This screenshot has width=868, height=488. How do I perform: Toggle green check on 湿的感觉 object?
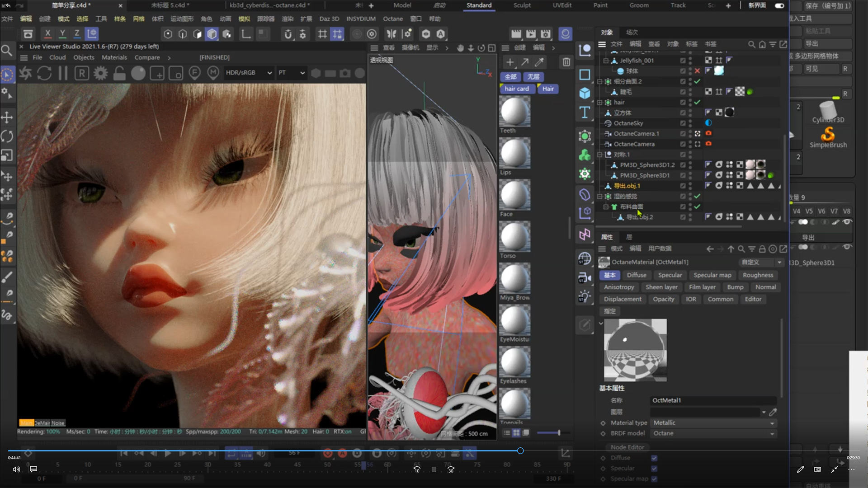pyautogui.click(x=697, y=197)
